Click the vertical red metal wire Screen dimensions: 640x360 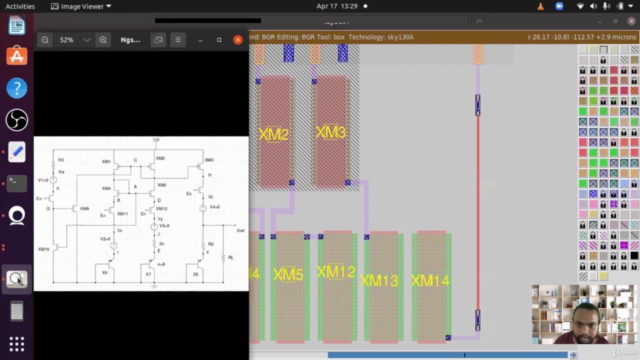click(x=478, y=212)
